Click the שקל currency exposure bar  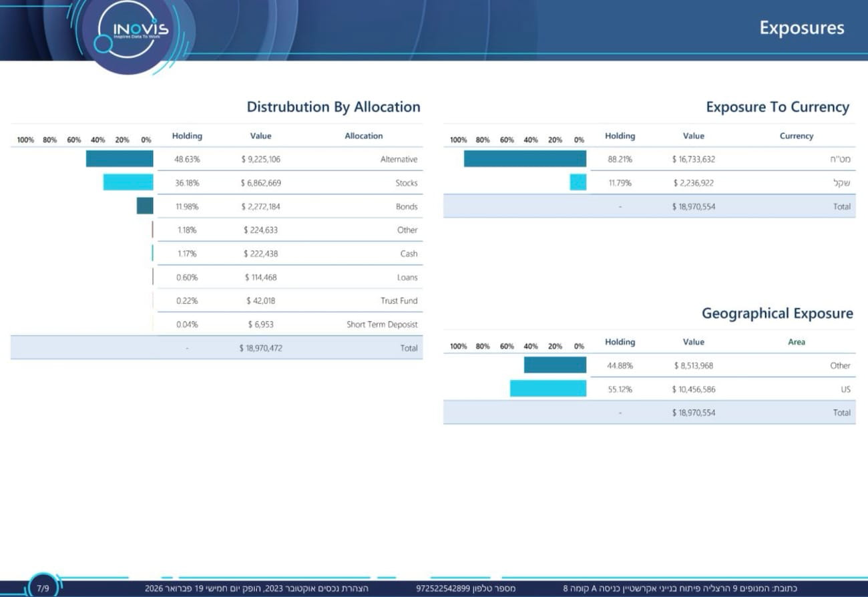(x=578, y=182)
